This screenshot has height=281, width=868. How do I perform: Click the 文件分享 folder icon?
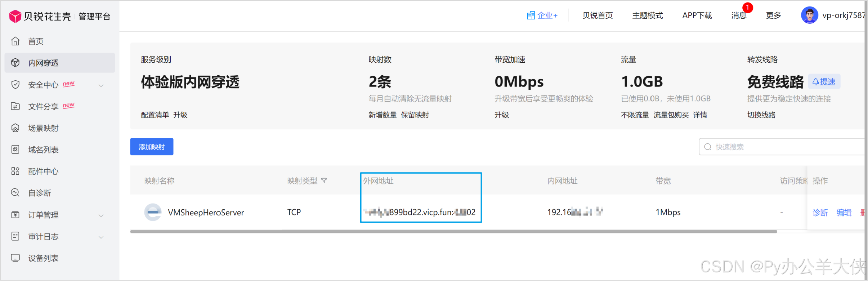(x=15, y=106)
